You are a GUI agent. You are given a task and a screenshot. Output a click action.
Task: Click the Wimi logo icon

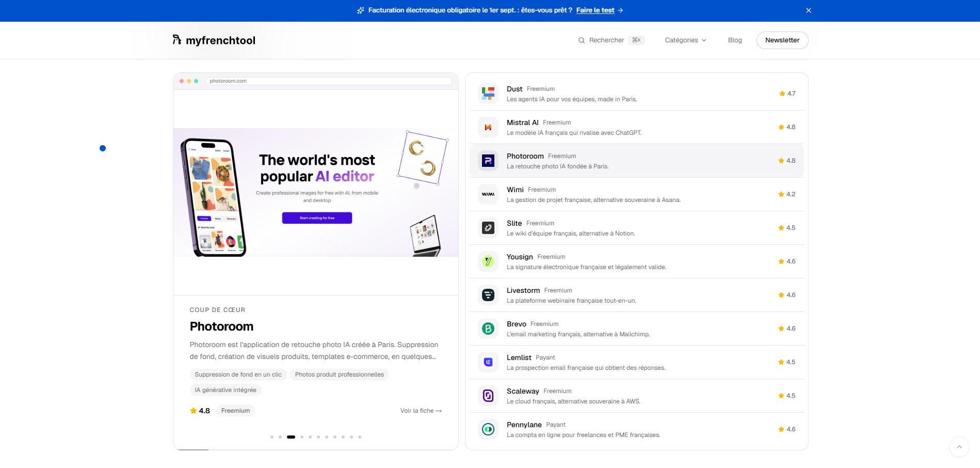(488, 194)
